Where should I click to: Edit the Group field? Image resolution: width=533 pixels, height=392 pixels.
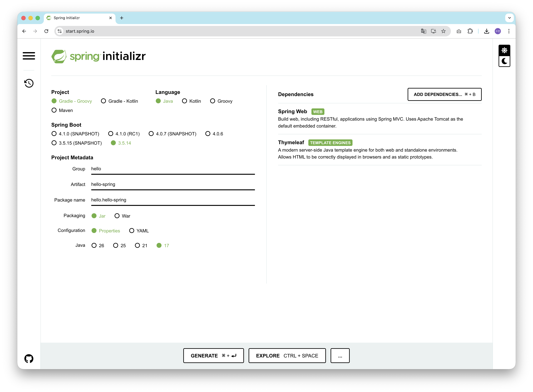coord(173,169)
